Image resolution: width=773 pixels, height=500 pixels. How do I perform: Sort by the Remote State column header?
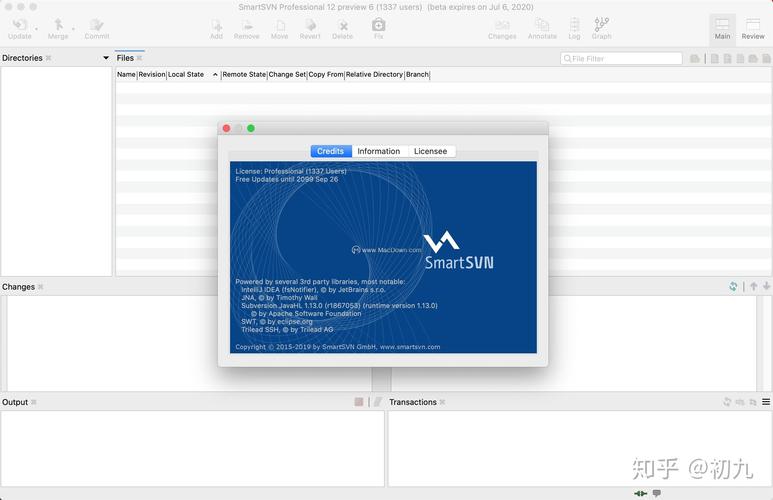point(244,74)
